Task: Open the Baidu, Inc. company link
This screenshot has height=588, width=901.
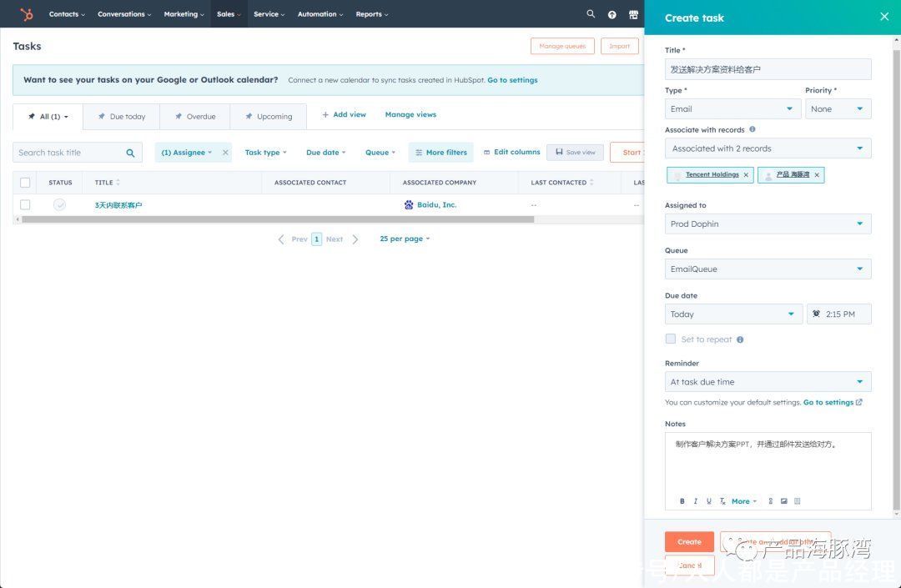Action: point(436,204)
